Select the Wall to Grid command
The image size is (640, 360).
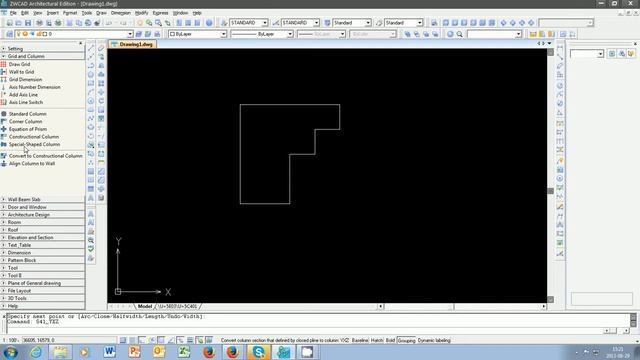(21, 72)
